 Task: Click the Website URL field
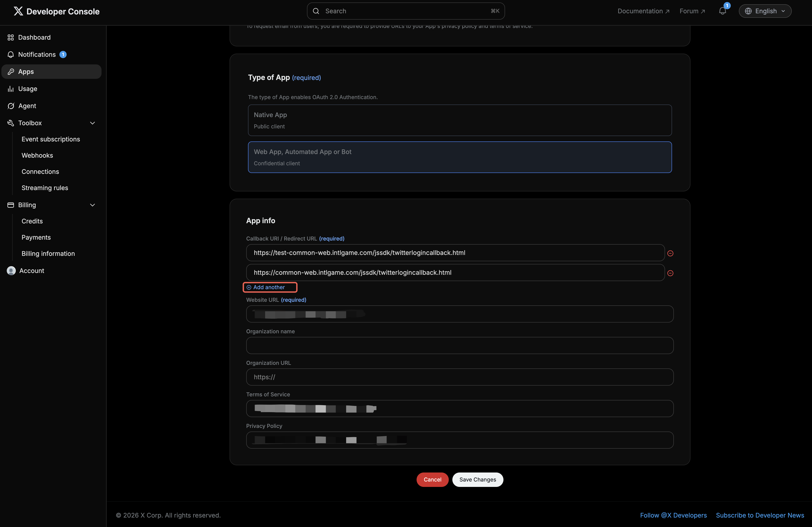(460, 314)
